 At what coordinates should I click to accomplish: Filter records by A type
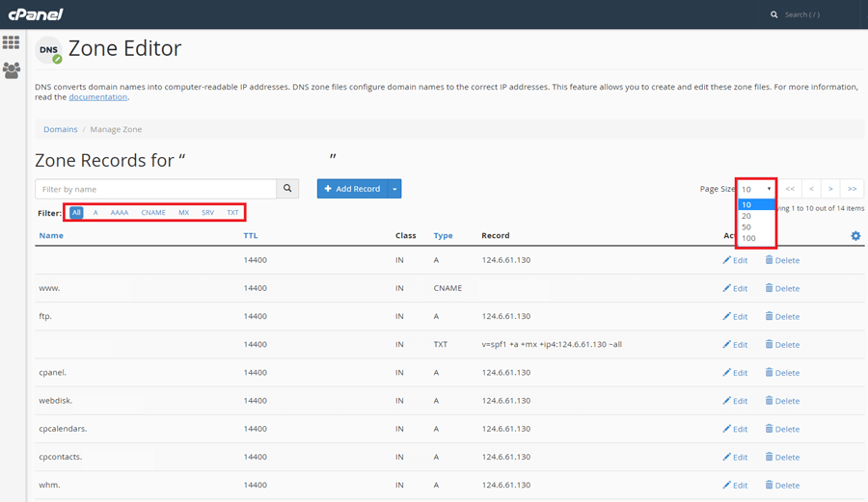pyautogui.click(x=95, y=212)
